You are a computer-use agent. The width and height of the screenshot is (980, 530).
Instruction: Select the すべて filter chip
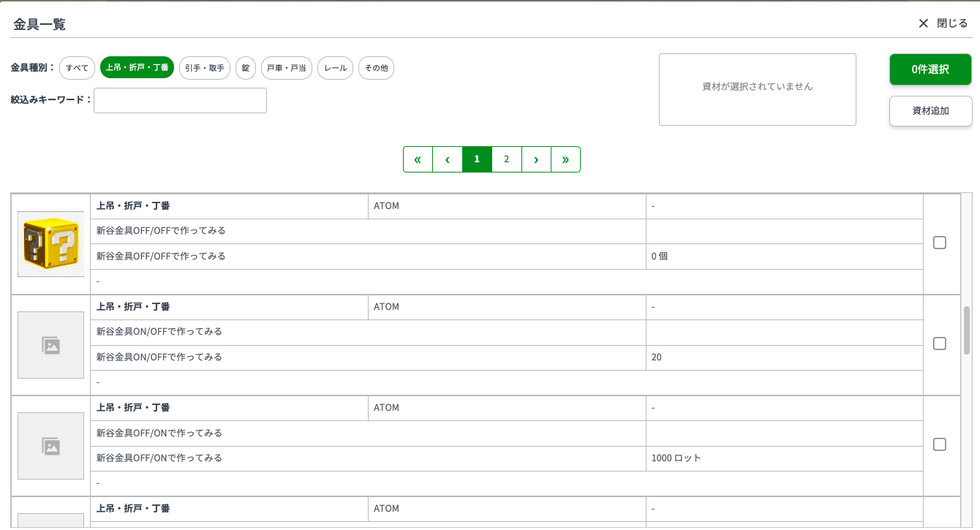pos(77,68)
